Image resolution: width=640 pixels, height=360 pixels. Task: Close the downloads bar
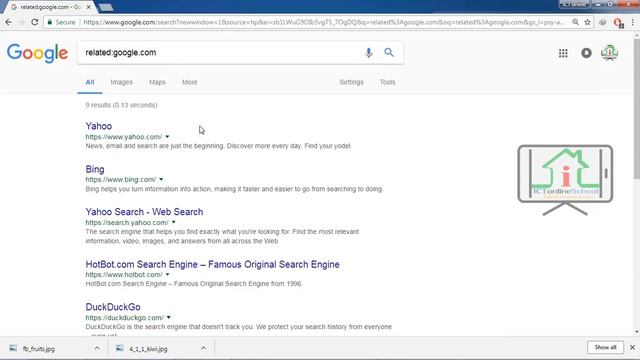(x=632, y=347)
